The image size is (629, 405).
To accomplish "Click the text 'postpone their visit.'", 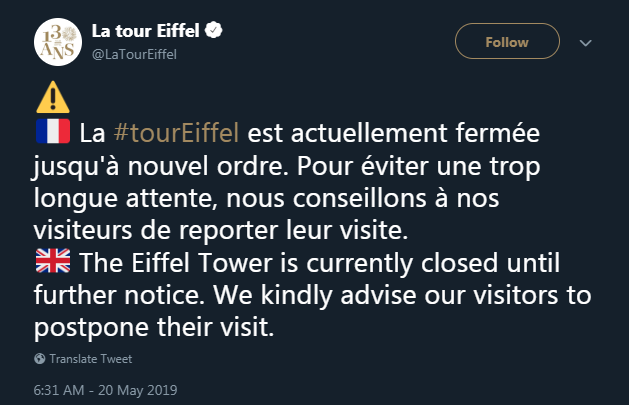I will [x=154, y=328].
